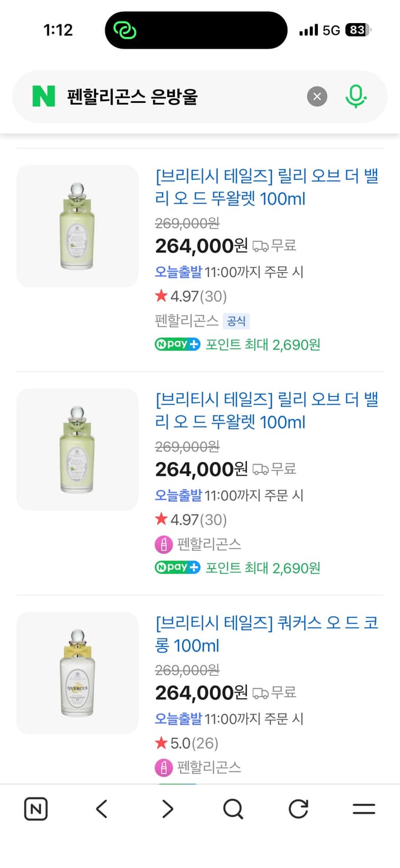Screen dimensions: 400x868
Task: Reload the page with the refresh icon
Action: [x=298, y=809]
